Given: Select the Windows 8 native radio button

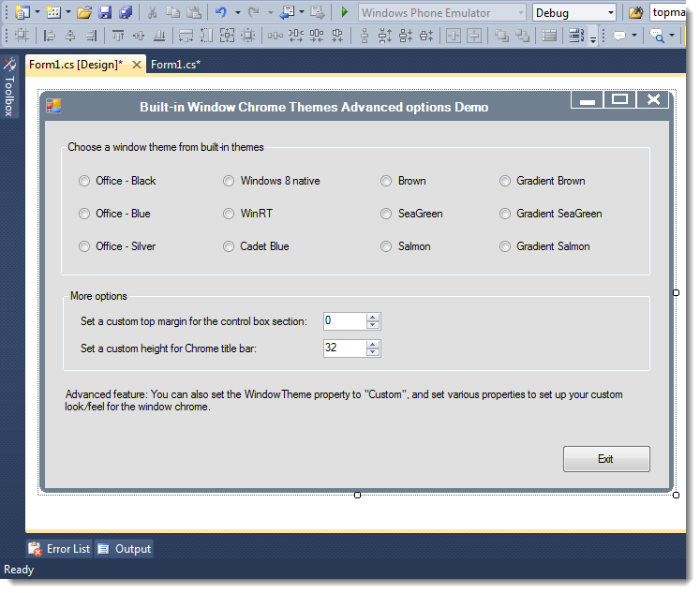Looking at the screenshot, I should pos(229,181).
